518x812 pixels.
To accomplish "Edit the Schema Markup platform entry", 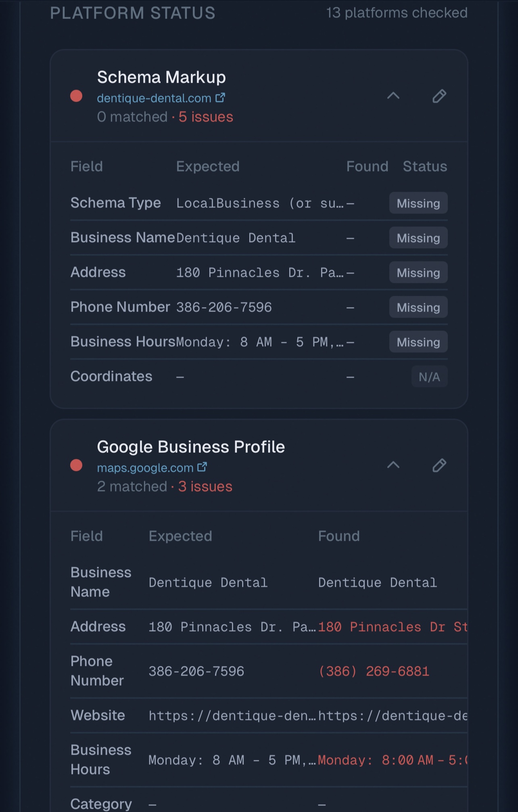I will [x=439, y=96].
